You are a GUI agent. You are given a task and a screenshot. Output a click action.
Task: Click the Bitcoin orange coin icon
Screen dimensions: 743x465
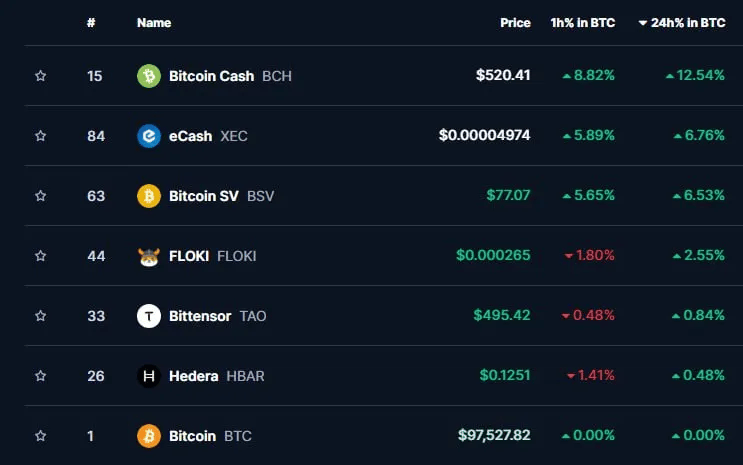tap(149, 436)
